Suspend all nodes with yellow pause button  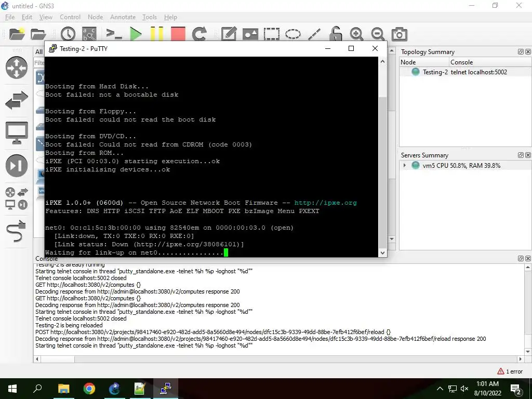[x=157, y=34]
